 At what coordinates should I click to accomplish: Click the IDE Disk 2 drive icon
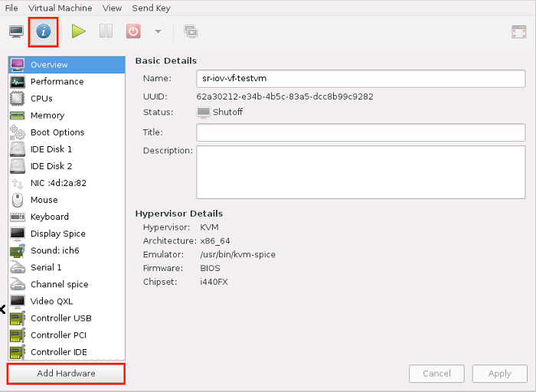tap(18, 166)
